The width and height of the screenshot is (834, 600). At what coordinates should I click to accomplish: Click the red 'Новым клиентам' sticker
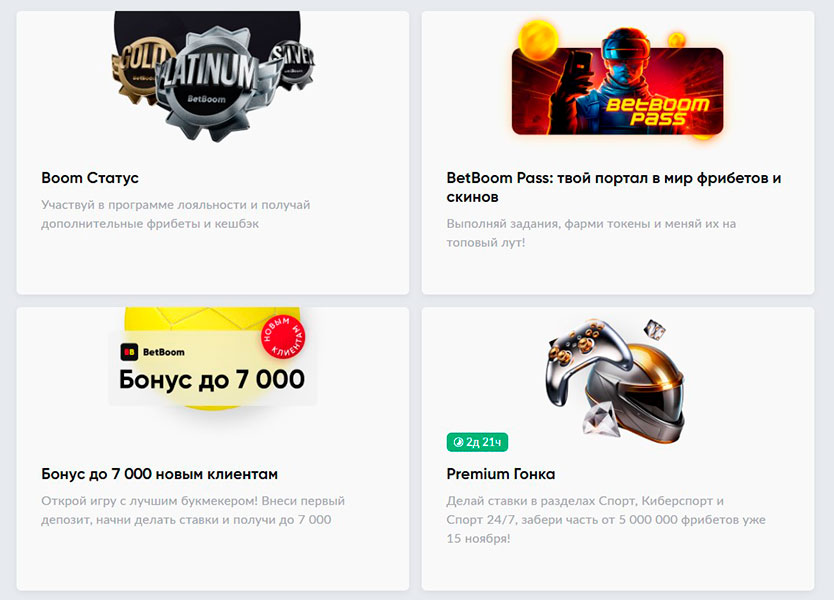click(x=283, y=336)
